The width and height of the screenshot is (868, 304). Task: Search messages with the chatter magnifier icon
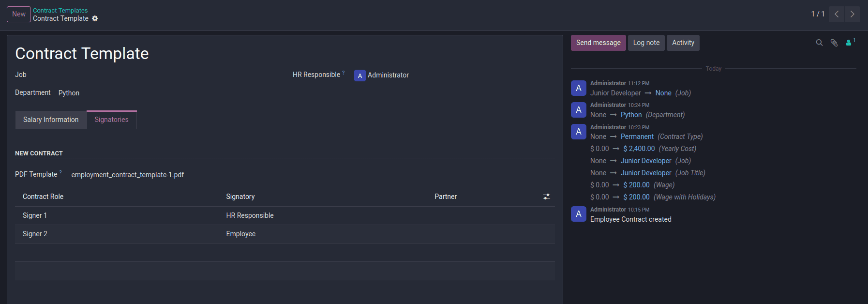pyautogui.click(x=819, y=43)
